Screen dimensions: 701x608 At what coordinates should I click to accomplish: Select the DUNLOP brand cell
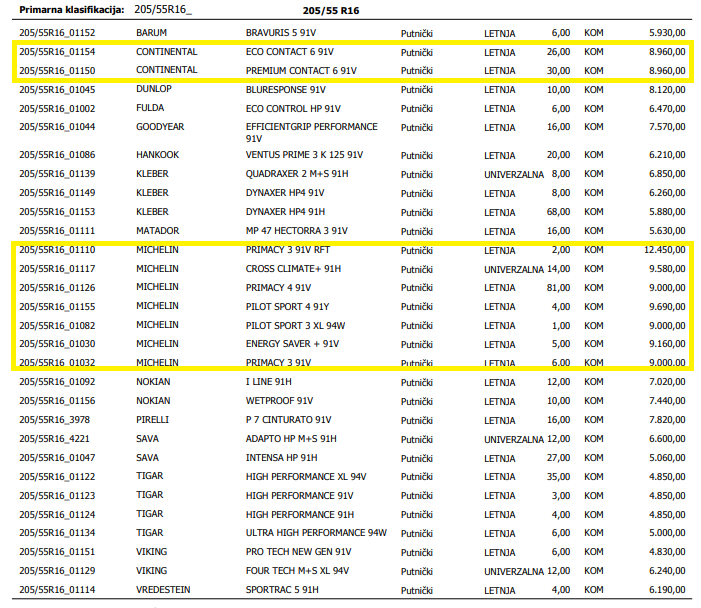pos(154,89)
